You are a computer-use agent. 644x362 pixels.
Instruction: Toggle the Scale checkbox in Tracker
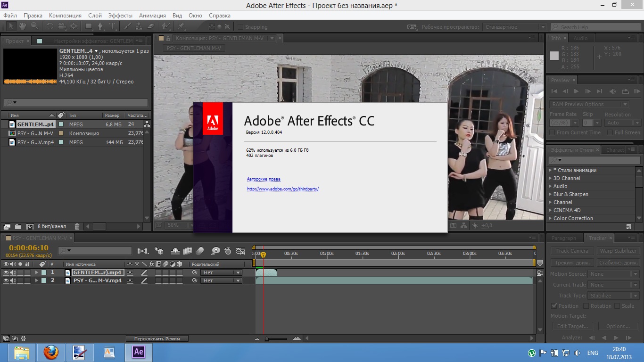click(x=617, y=306)
